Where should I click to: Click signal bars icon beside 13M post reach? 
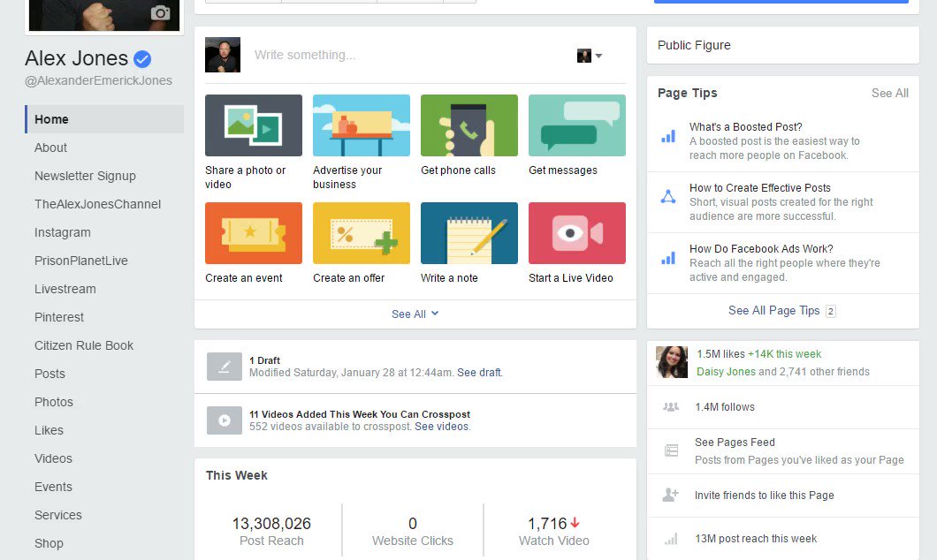point(671,539)
